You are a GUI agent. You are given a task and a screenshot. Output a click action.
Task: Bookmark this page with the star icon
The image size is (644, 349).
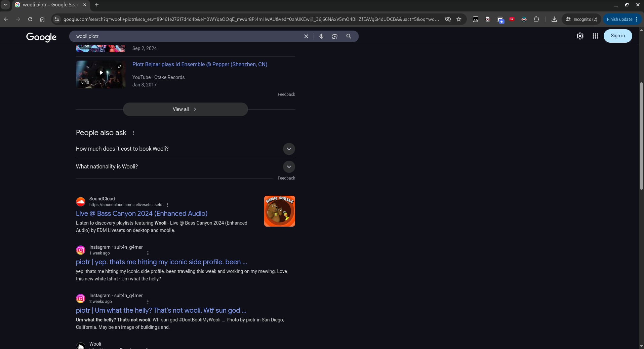[459, 19]
